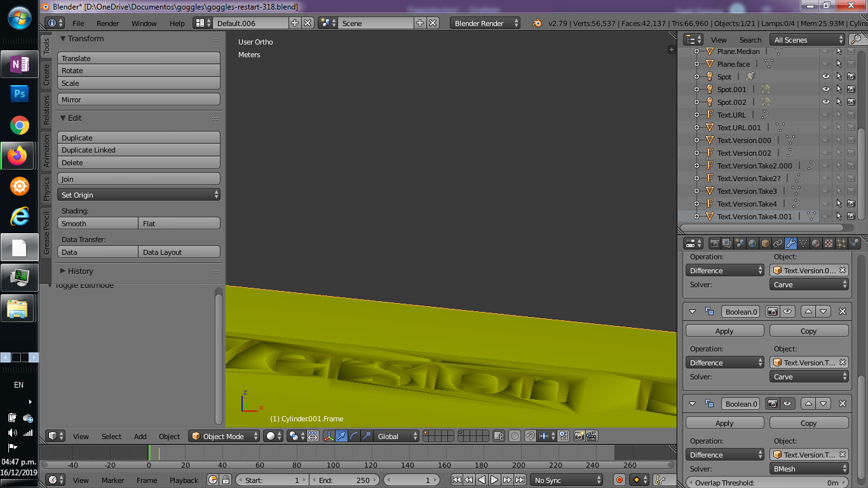The width and height of the screenshot is (868, 488).
Task: Click the Join button
Action: 139,179
